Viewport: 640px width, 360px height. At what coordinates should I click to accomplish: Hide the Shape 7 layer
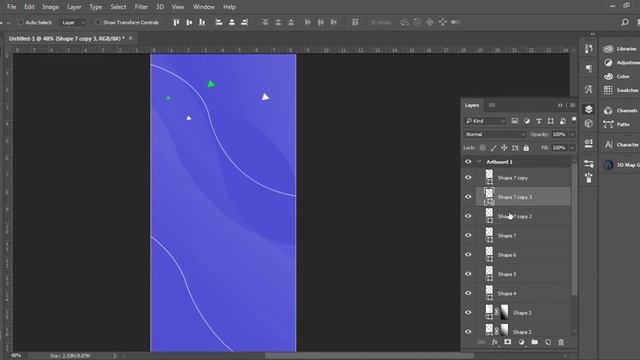click(468, 235)
